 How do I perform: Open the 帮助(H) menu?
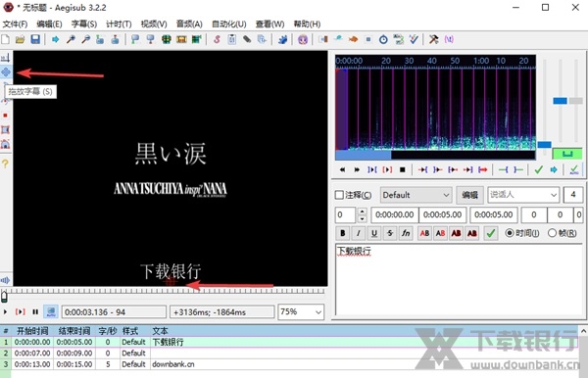point(307,24)
